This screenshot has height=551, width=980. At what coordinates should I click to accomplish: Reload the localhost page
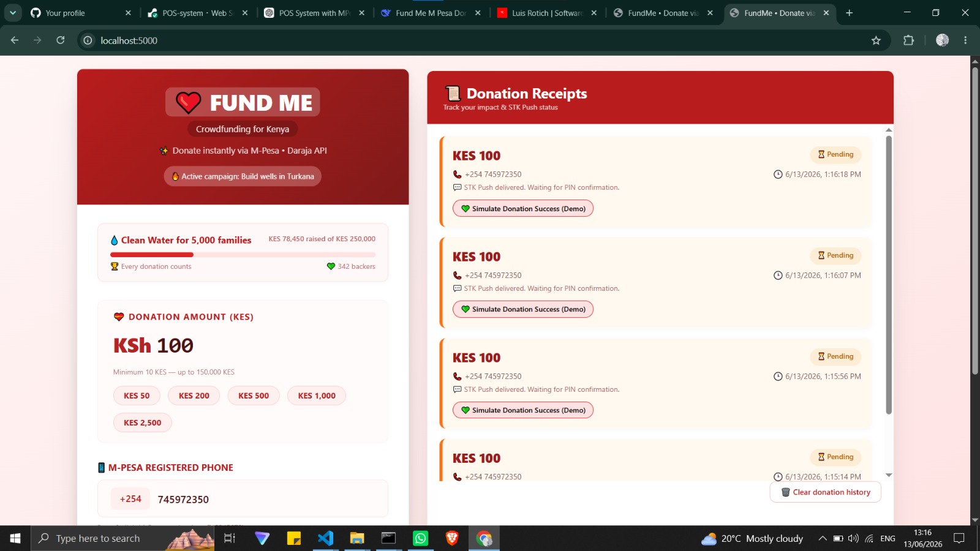point(60,40)
